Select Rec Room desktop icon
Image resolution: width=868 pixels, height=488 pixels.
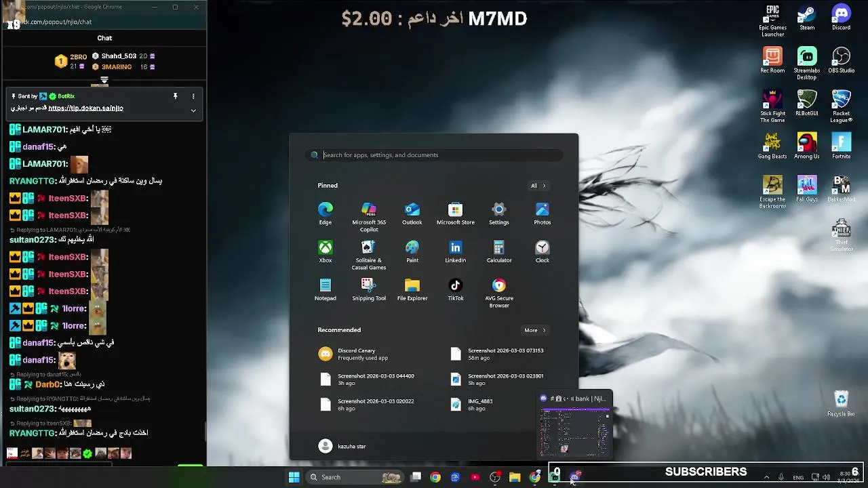coord(772,60)
